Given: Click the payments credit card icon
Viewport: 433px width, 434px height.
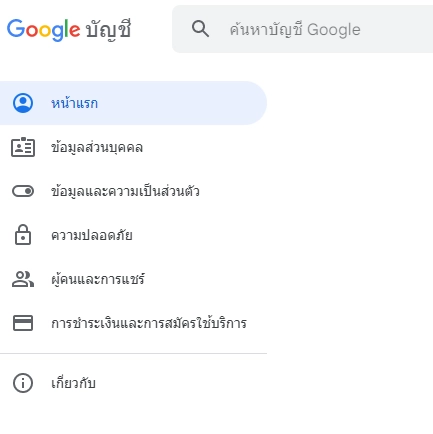Looking at the screenshot, I should coord(23,323).
